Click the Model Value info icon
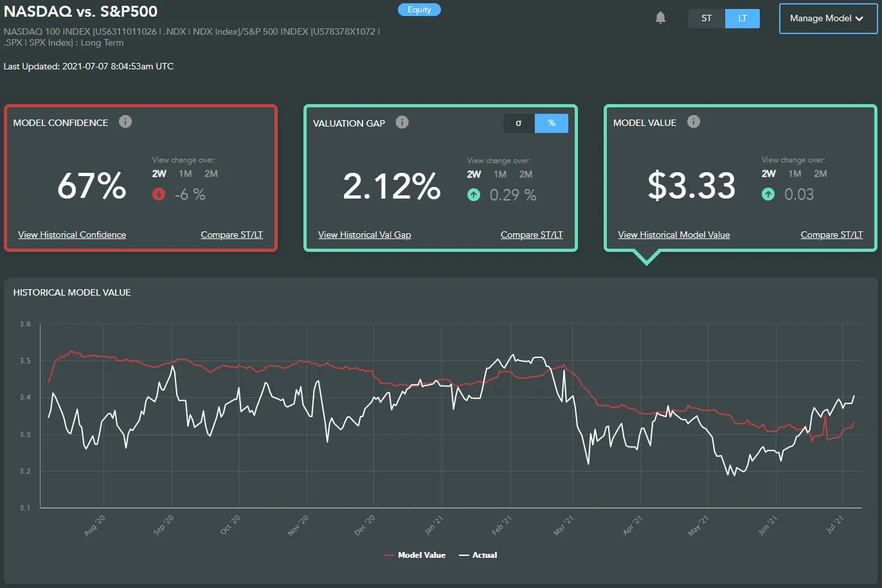Image resolution: width=882 pixels, height=588 pixels. [694, 121]
